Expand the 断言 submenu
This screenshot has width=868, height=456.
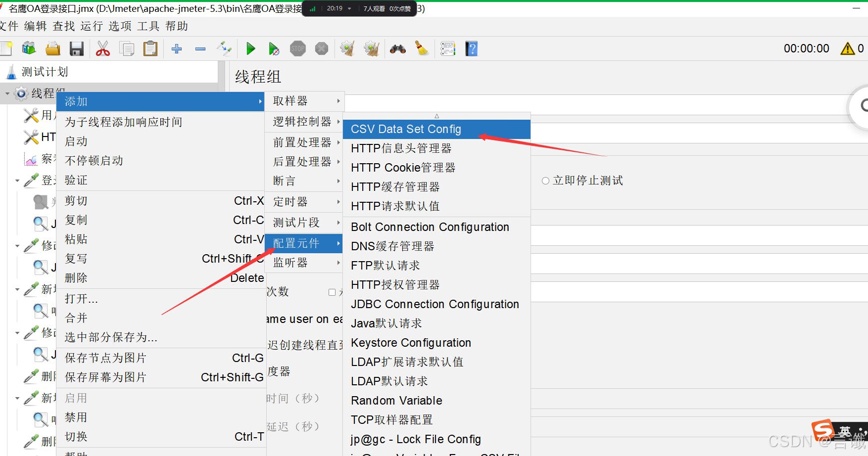[x=304, y=181]
